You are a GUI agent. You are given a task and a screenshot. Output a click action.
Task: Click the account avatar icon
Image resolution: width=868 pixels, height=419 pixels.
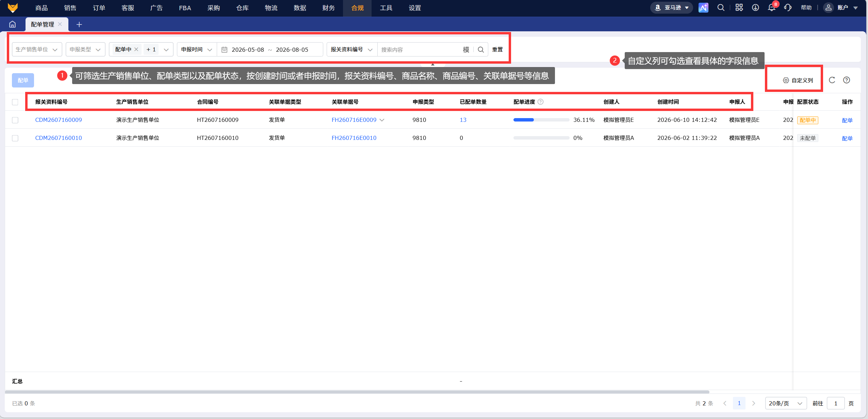tap(829, 7)
